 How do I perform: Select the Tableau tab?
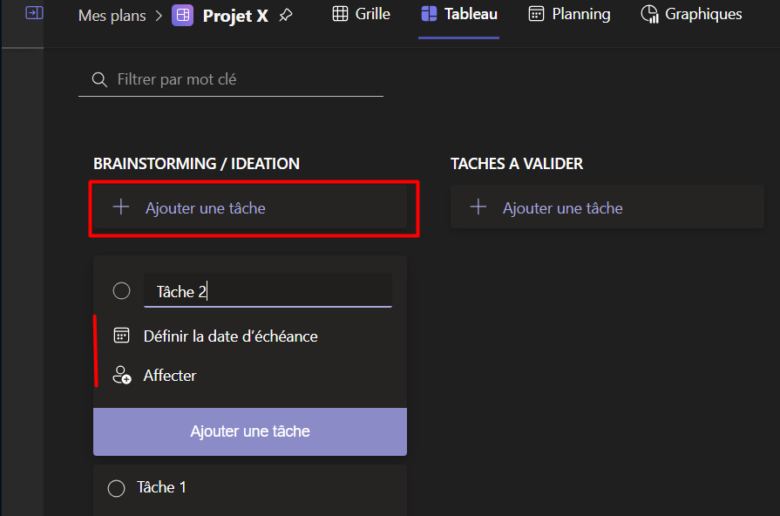tap(459, 14)
